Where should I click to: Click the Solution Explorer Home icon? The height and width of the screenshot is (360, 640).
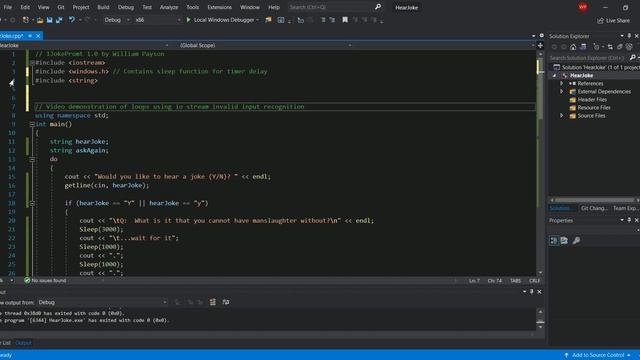tap(573, 47)
